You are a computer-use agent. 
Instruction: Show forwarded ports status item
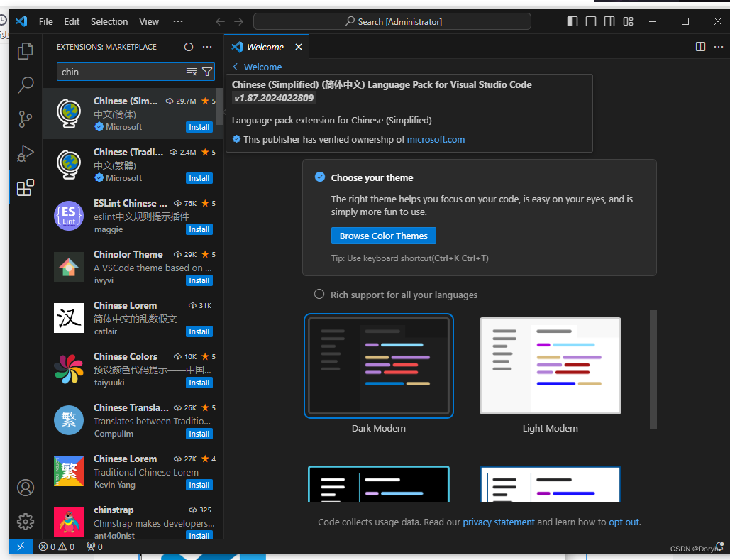(x=94, y=547)
